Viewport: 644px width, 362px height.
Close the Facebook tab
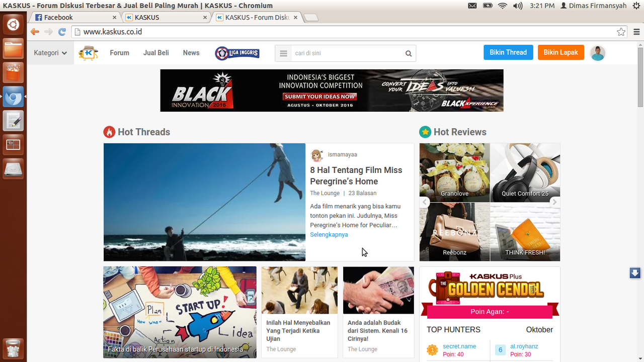(x=114, y=17)
